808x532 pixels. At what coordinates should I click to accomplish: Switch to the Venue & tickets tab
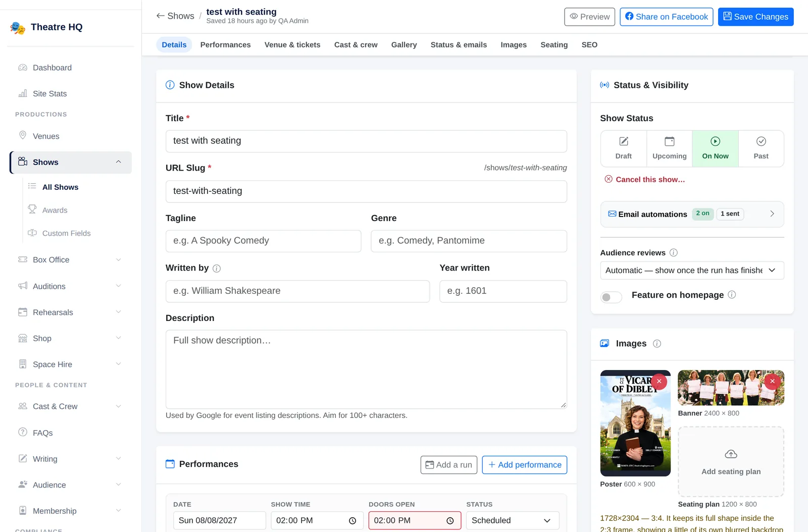[x=292, y=45]
